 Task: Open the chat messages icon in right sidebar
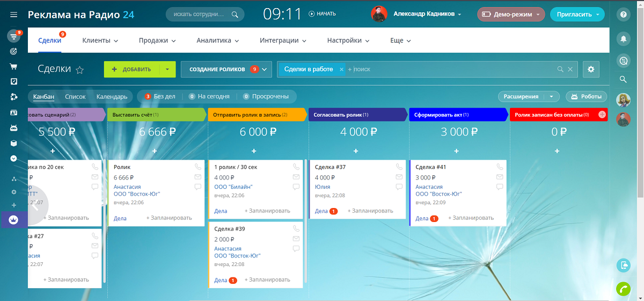(x=623, y=61)
